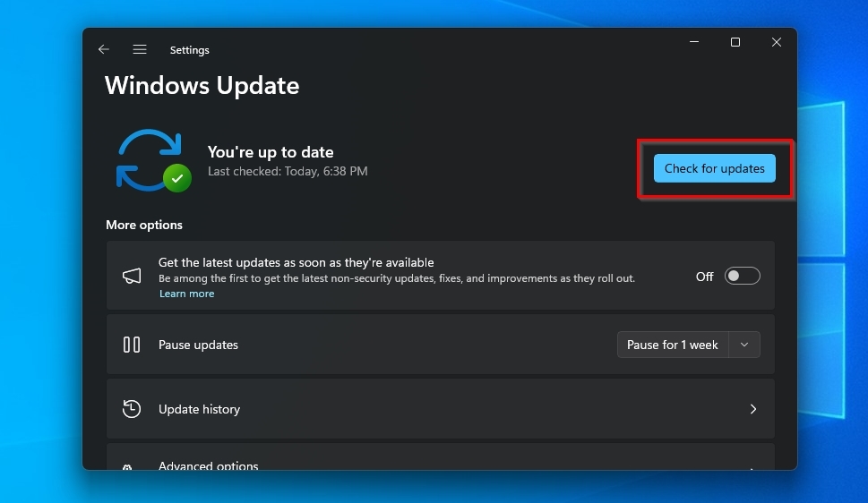868x503 pixels.
Task: Click Pause for 1 week
Action: (673, 345)
